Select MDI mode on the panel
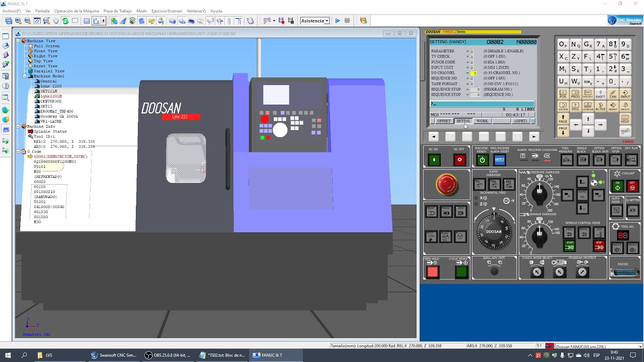 coord(460,212)
